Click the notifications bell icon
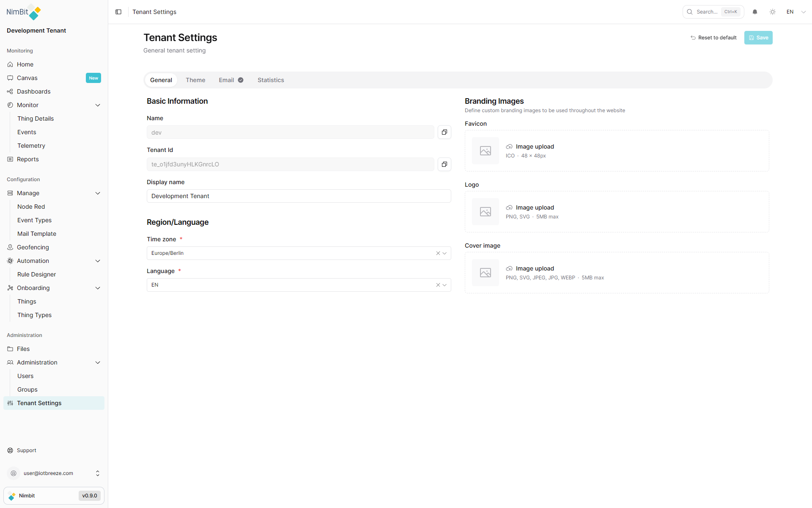This screenshot has height=508, width=812. (755, 12)
